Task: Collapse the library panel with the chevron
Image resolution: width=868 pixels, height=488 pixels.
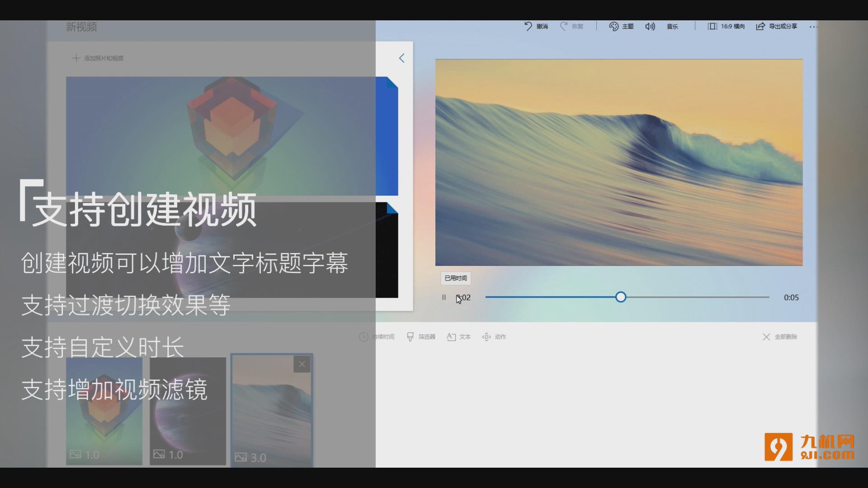Action: coord(401,58)
